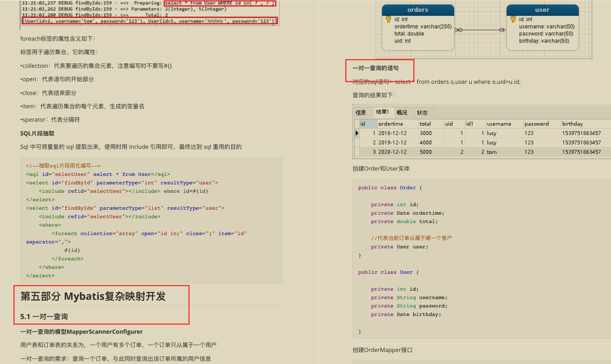Click the 5.1 一对一查询 subheading
Image resolution: width=611 pixels, height=364 pixels.
[x=44, y=317]
